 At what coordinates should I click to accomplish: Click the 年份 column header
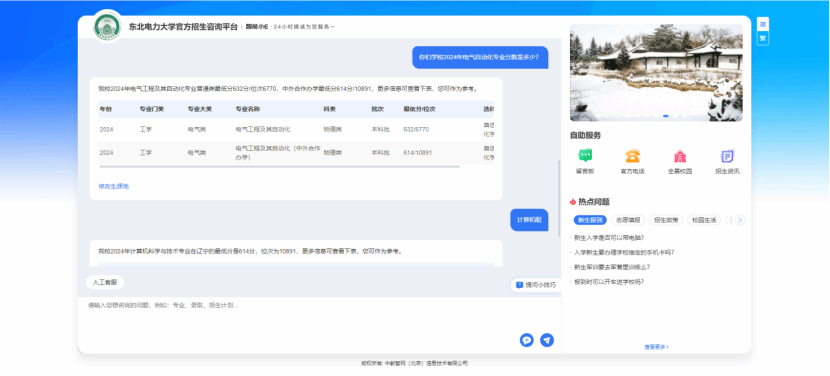(105, 109)
